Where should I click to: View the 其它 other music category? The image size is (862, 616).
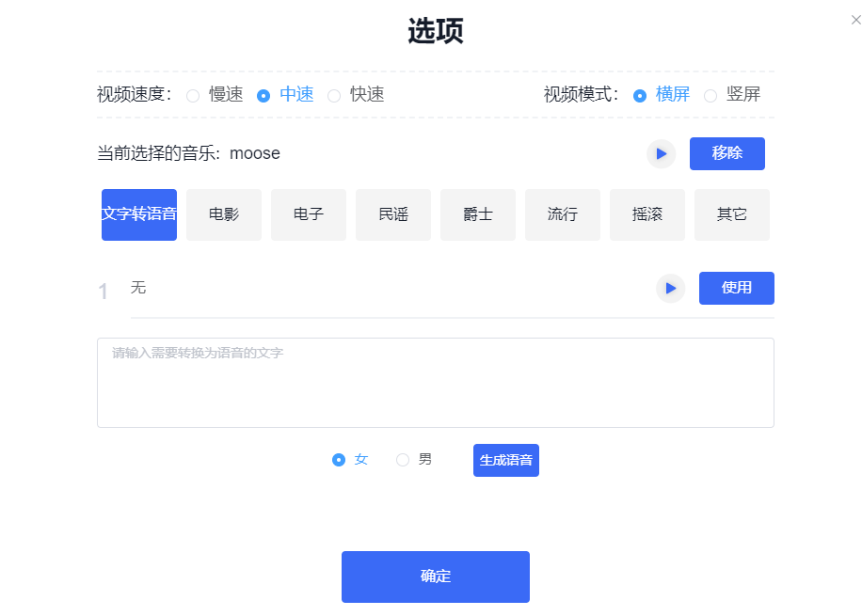coord(731,214)
